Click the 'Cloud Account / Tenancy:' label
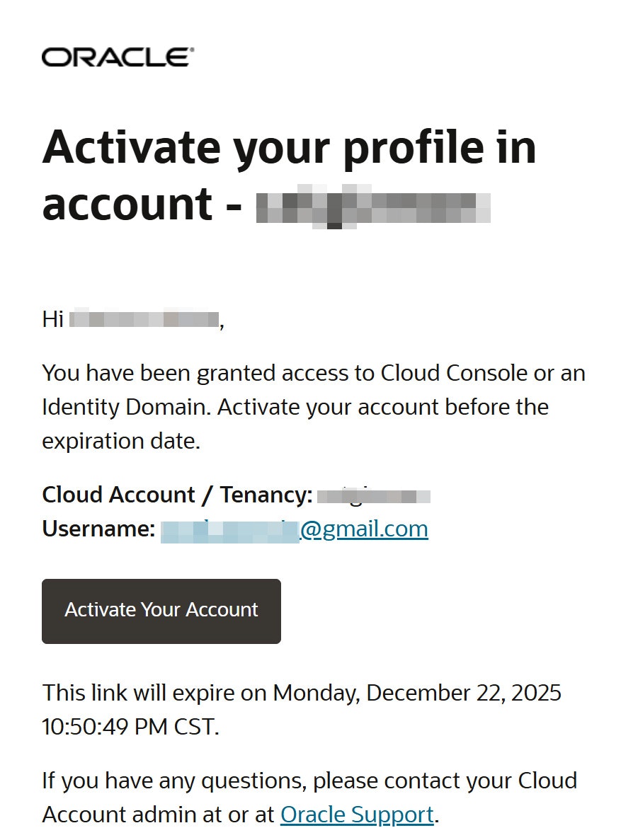Image resolution: width=621 pixels, height=840 pixels. point(177,495)
